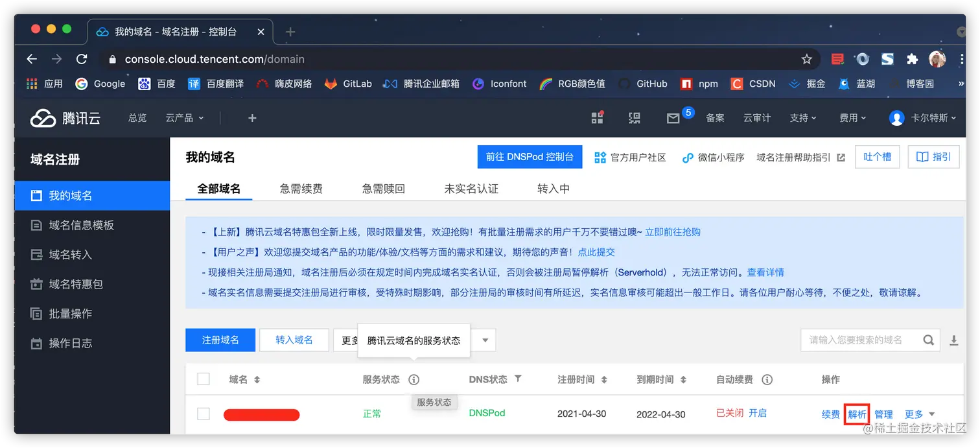Switch to the 全部域名 tab

(x=218, y=189)
